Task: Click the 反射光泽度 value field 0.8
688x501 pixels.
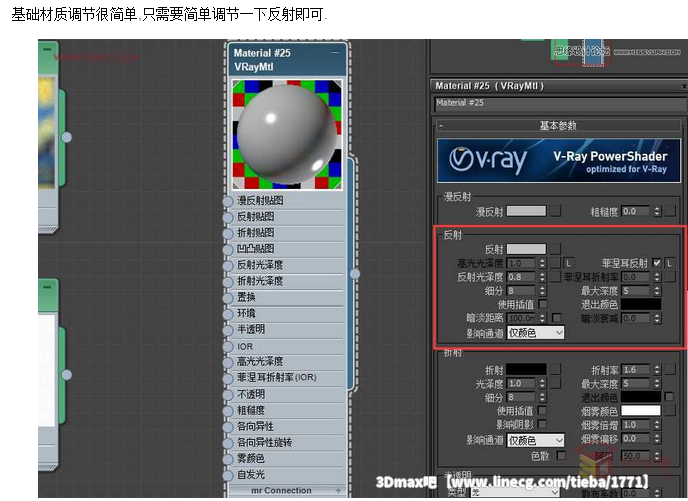Action: tap(522, 277)
